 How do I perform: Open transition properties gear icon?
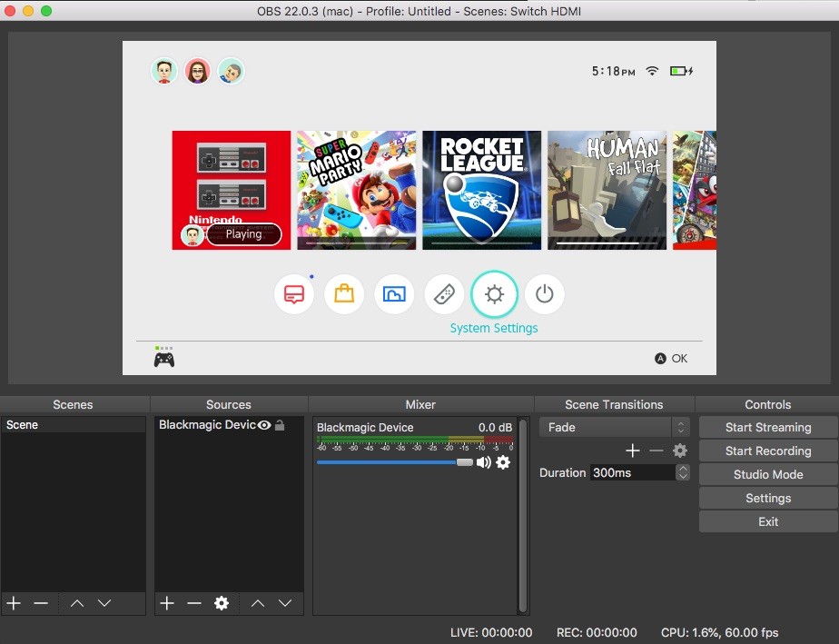[x=680, y=451]
